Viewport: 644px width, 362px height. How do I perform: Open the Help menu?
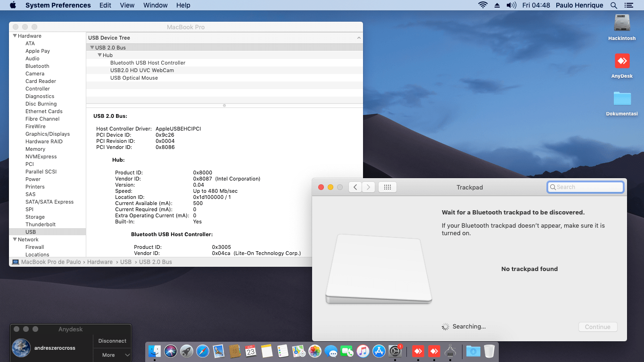click(x=183, y=5)
